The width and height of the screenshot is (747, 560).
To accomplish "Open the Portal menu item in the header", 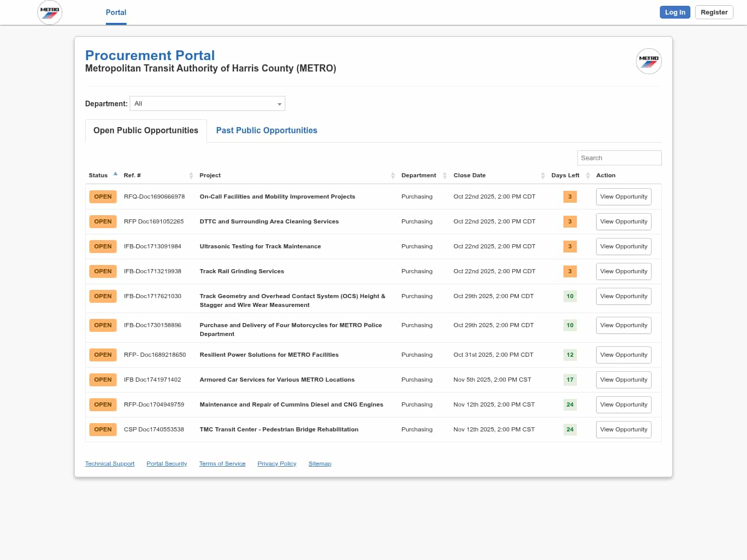I will [116, 12].
